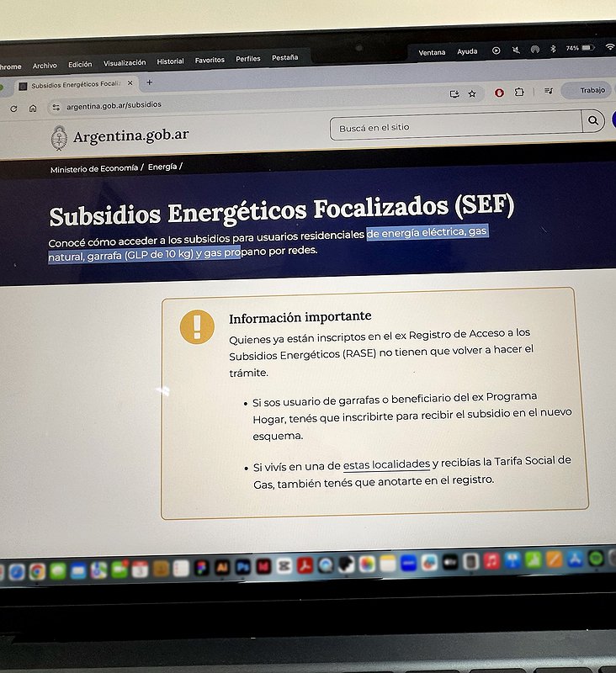The height and width of the screenshot is (673, 616).
Task: Click the 'Buscá en el sitio' field
Action: [x=454, y=127]
